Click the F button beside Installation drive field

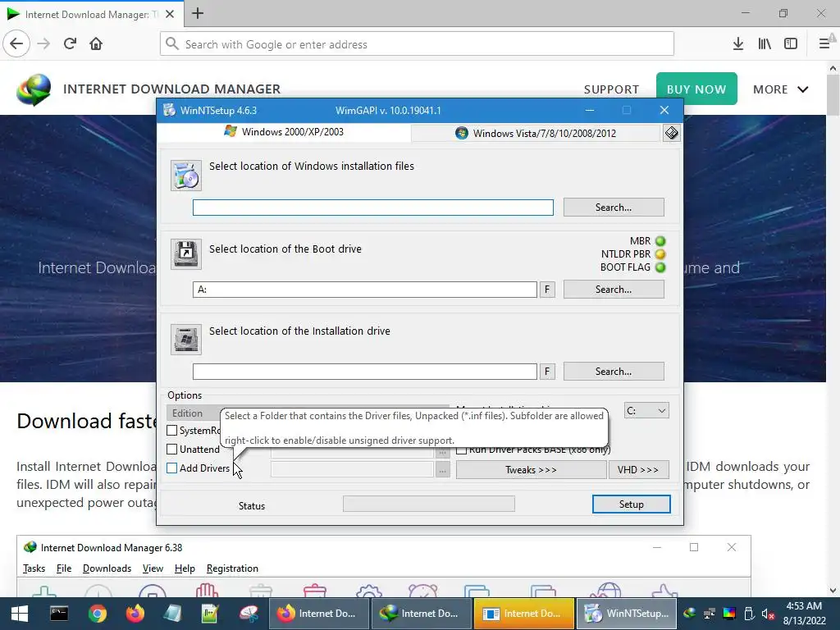tap(547, 372)
